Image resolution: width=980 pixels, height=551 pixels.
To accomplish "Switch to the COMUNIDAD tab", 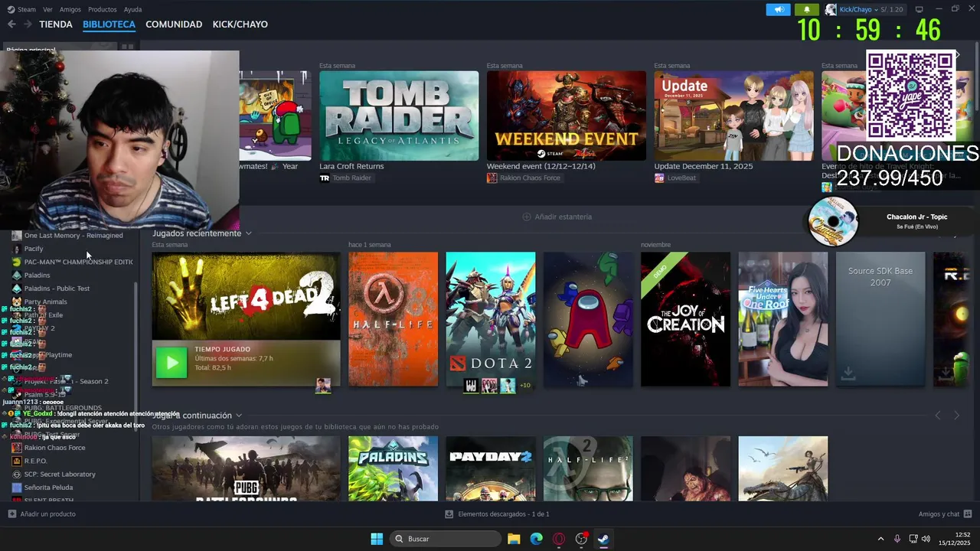I will click(x=174, y=24).
